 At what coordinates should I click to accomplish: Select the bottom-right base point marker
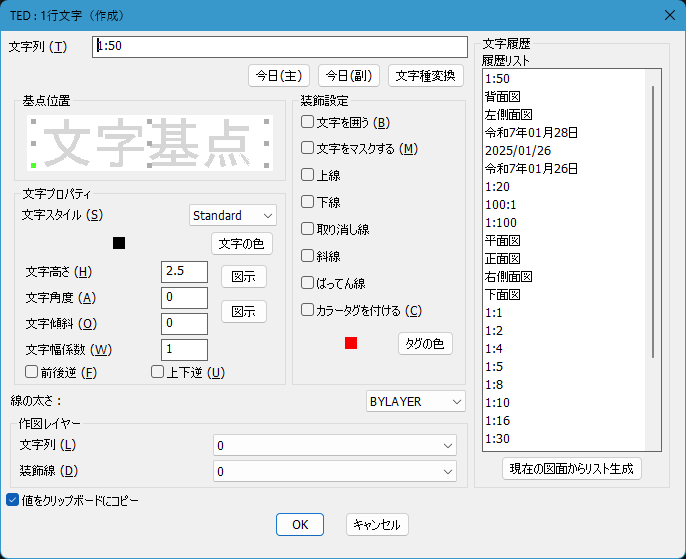pos(266,165)
